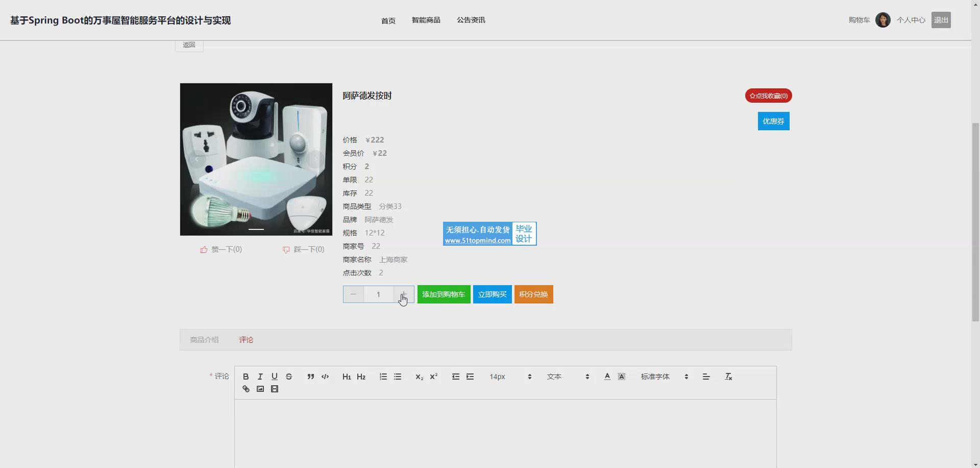
Task: Switch to the 商品介绍 tab
Action: pos(204,340)
